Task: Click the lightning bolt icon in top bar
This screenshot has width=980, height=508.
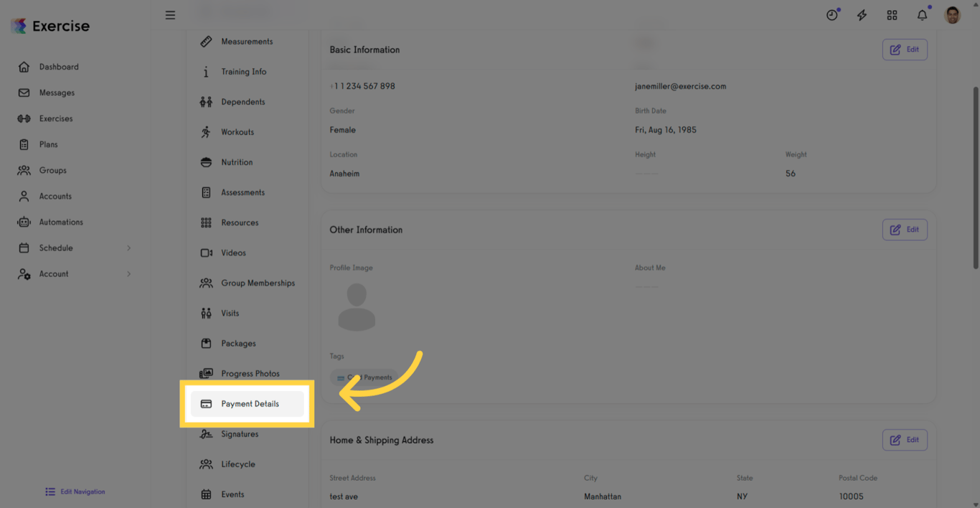Action: tap(862, 14)
